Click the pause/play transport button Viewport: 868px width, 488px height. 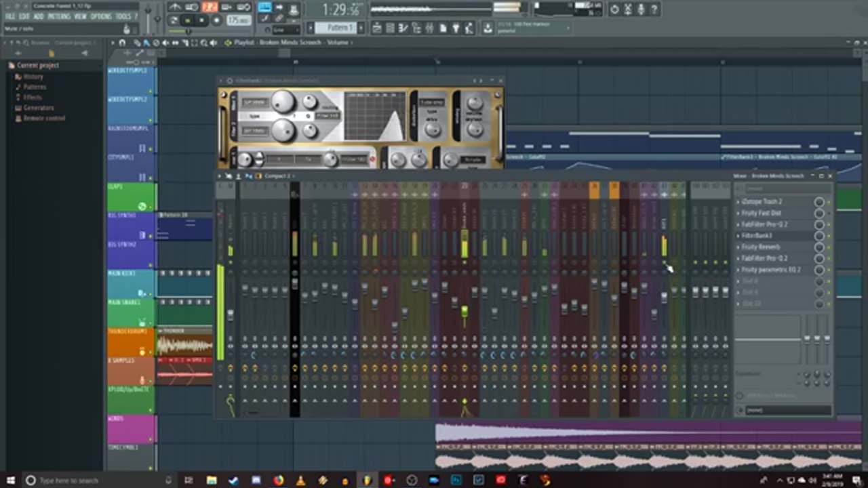coord(188,20)
